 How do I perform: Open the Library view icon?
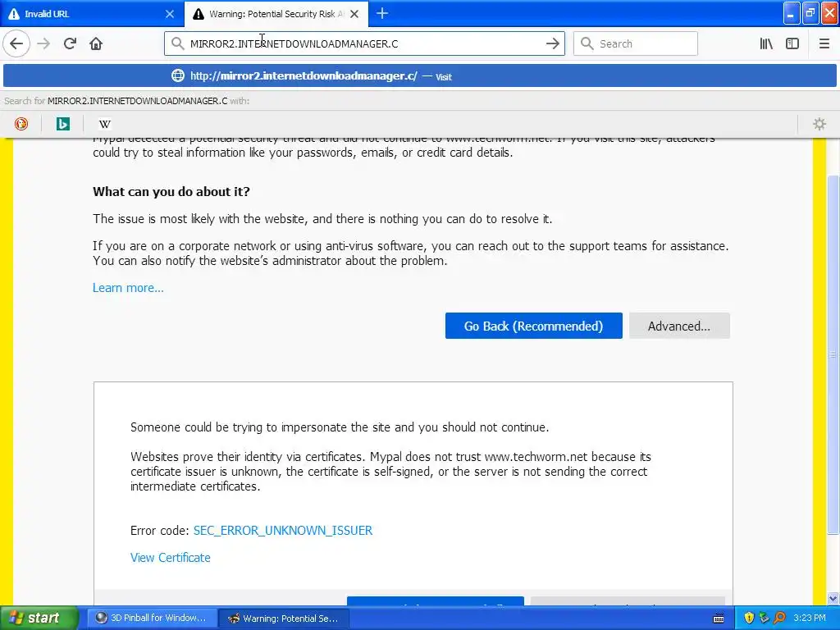[x=766, y=43]
